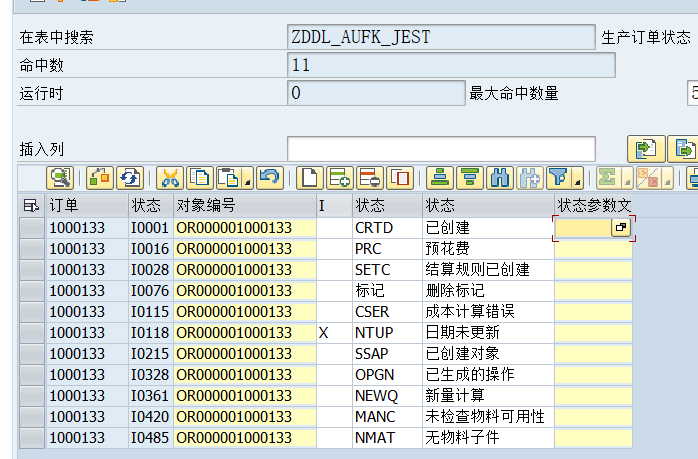Viewport: 698px width, 459px height.
Task: Paste using the clipboard paste icon
Action: click(228, 179)
